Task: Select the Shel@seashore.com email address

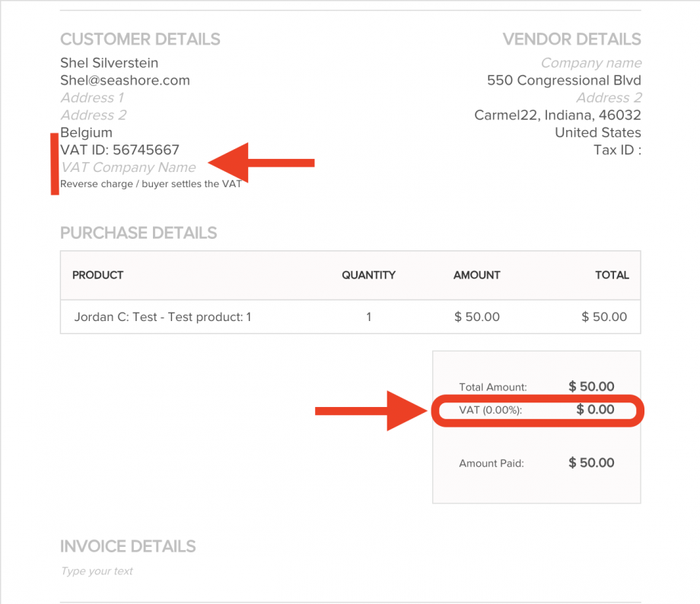Action: (125, 81)
